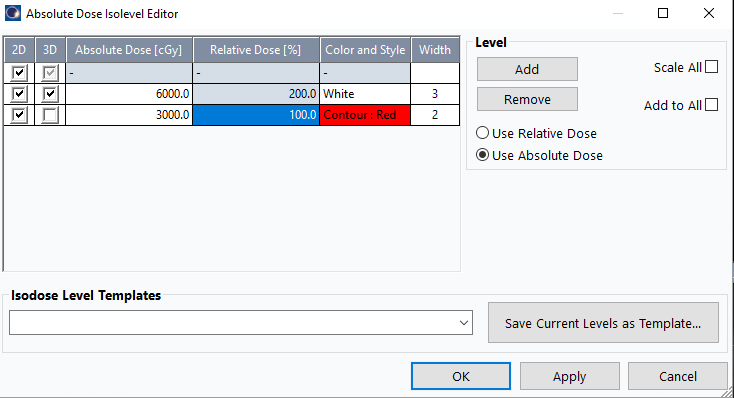Click the Remove level button

[527, 99]
